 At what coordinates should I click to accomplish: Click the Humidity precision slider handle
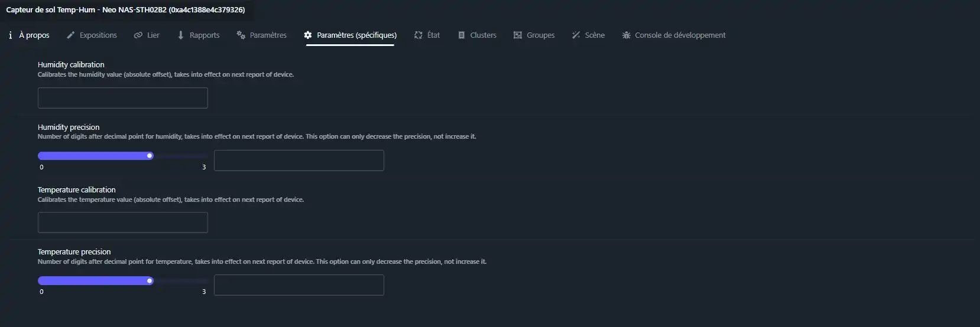point(150,156)
